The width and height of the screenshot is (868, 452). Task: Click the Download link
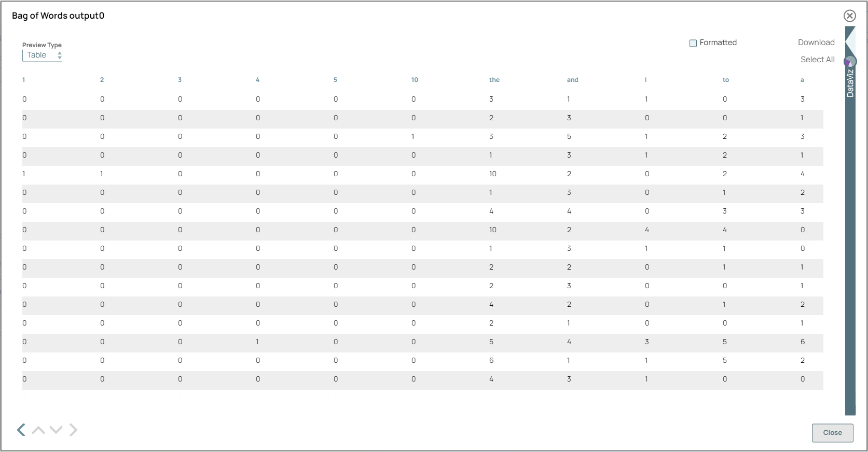[816, 43]
